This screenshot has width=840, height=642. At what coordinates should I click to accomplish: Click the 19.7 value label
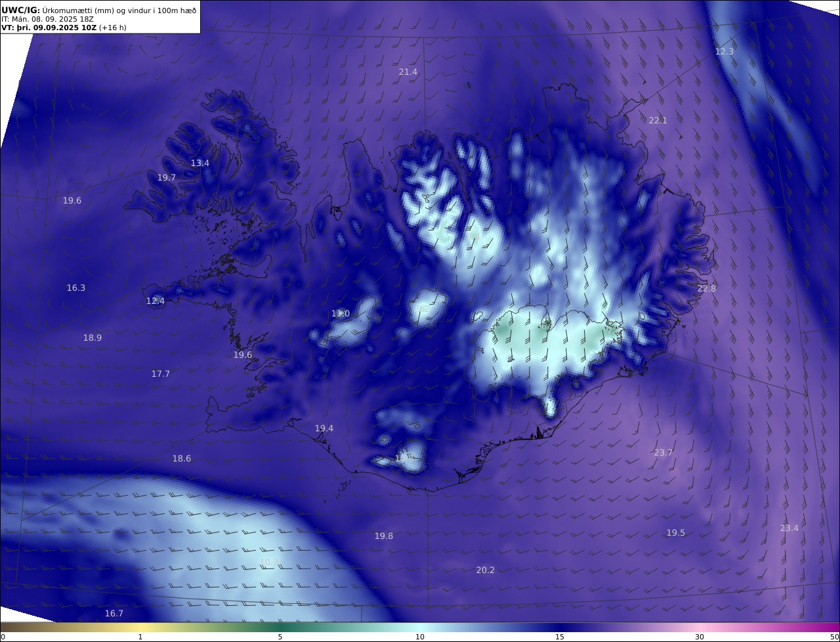click(167, 178)
